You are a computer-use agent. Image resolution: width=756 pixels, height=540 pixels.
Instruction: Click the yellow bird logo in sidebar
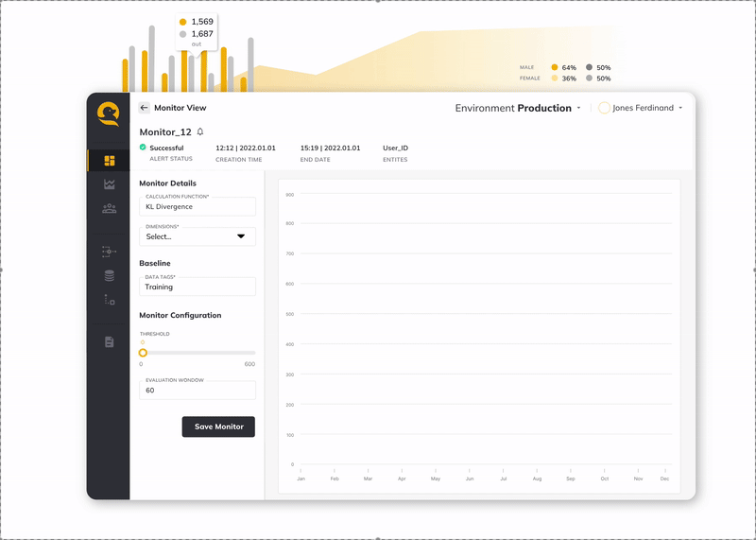click(x=109, y=113)
